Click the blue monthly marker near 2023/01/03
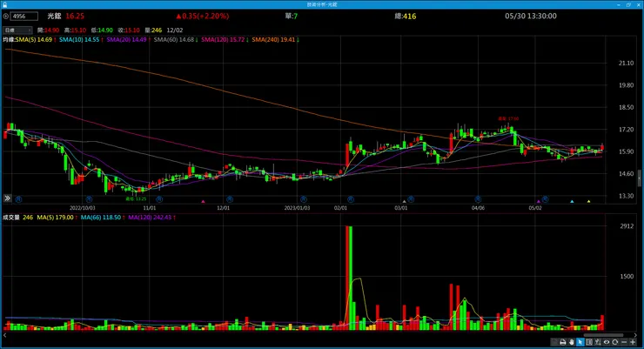 coord(304,199)
